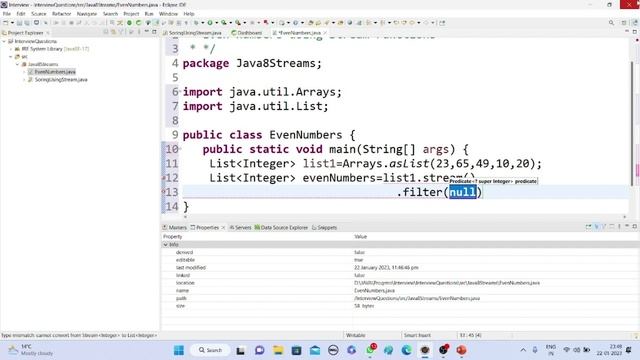Screen dimensions: 640x360
Task: Open the Markers view tab
Action: click(175, 227)
